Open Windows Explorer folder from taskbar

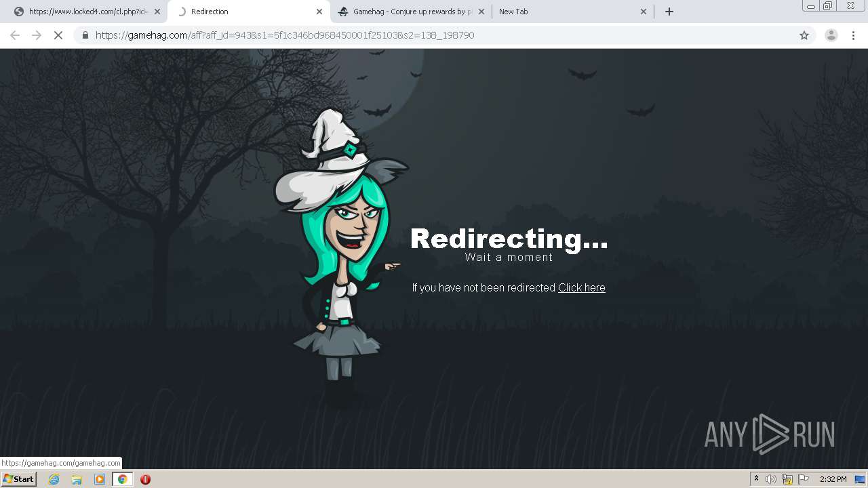[x=77, y=479]
